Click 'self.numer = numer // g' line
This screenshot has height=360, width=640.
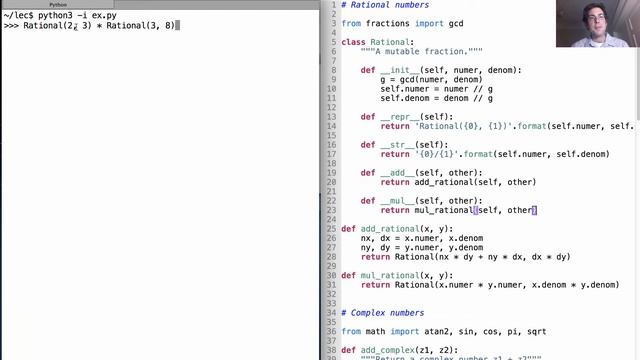click(x=436, y=89)
